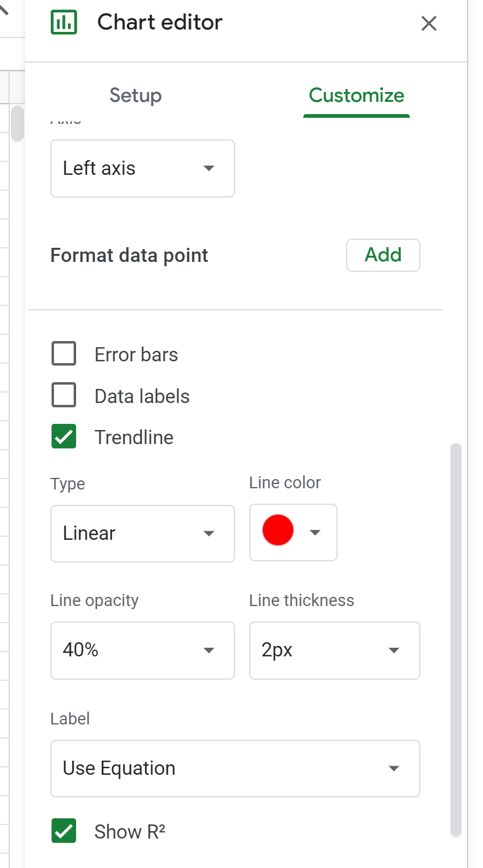The height and width of the screenshot is (868, 483).
Task: Uncheck the Show R² option
Action: [64, 831]
